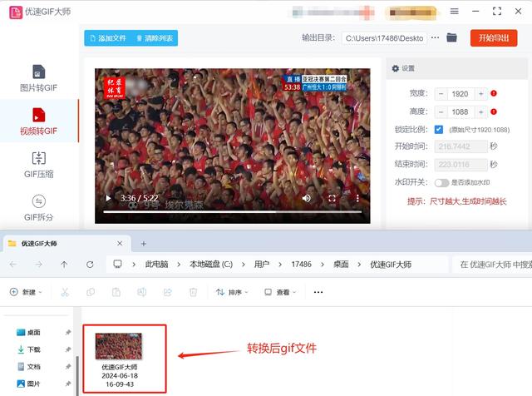
Task: Click the Share icon in Explorer toolbar
Action: 168,292
